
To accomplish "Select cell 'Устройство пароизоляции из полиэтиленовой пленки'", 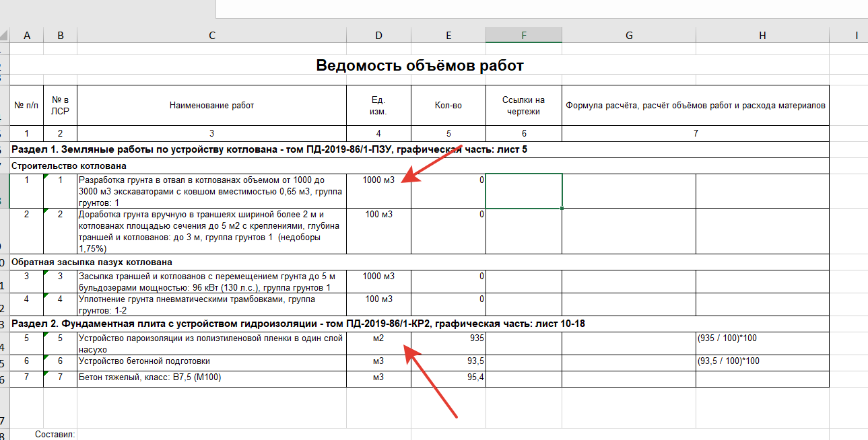I will (x=212, y=344).
